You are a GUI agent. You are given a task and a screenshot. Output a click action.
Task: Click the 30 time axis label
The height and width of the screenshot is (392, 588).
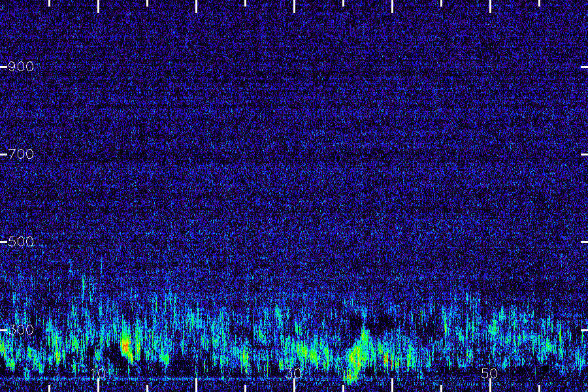(293, 373)
